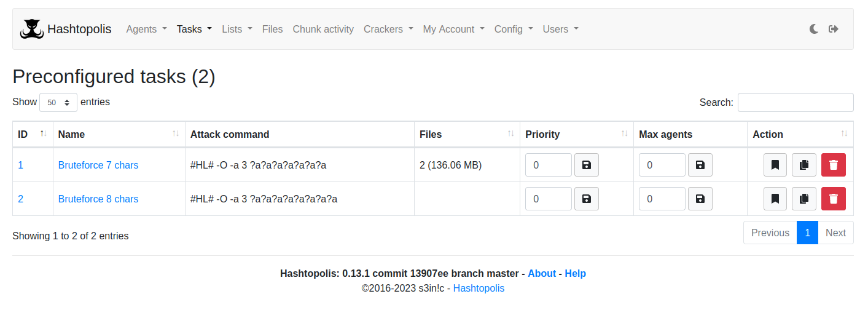The height and width of the screenshot is (315, 868).
Task: Click the Search input field
Action: [x=796, y=103]
